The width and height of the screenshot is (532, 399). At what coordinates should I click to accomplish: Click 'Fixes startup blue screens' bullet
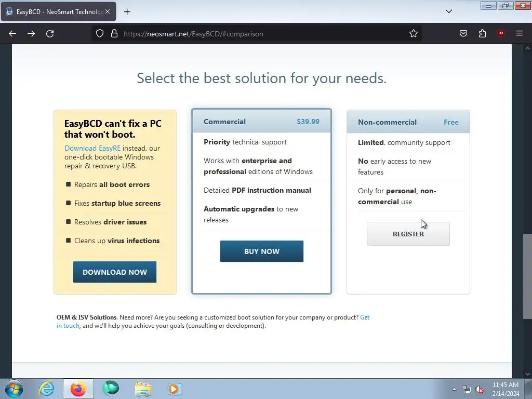[117, 203]
